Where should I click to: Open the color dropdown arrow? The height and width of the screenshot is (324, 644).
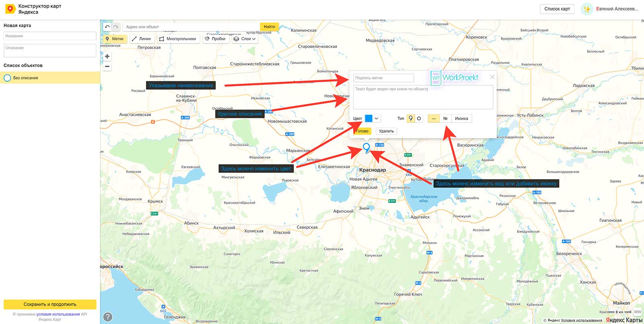coord(376,118)
